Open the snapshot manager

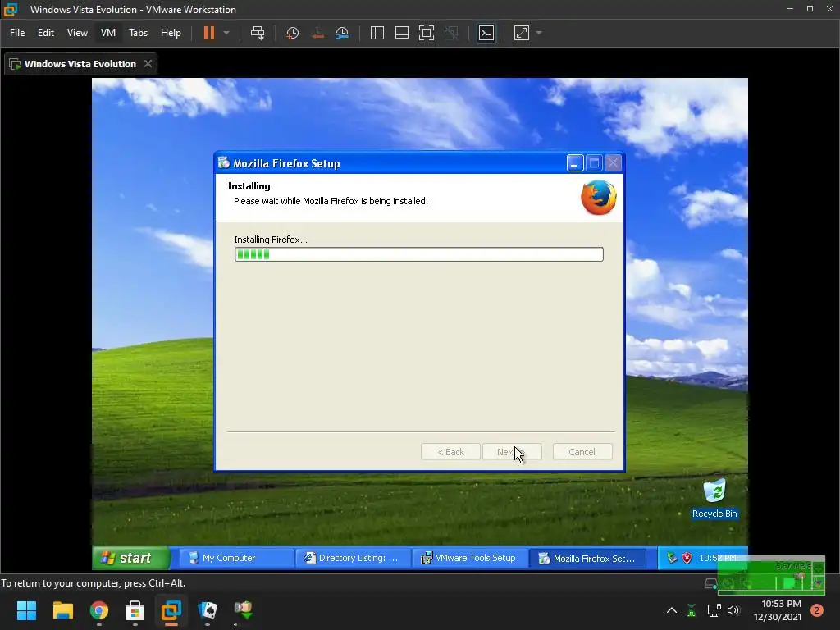[342, 33]
